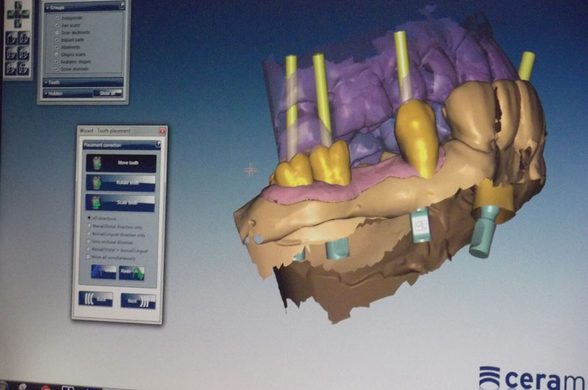Image resolution: width=588 pixels, height=390 pixels.
Task: Click the purple antagonist scan surface
Action: (x=360, y=98)
